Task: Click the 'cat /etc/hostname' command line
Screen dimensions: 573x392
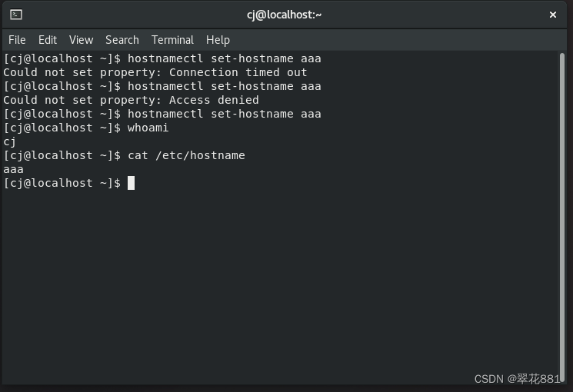Action: click(x=186, y=155)
